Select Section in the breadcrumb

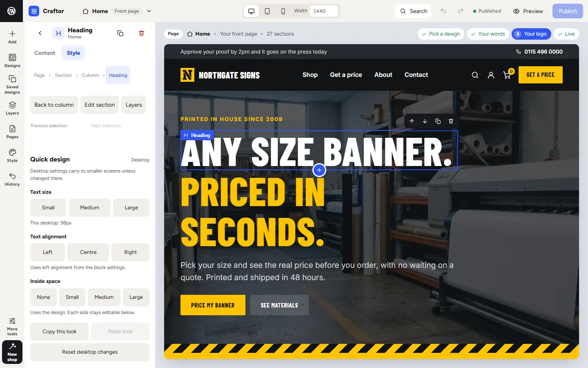[x=63, y=75]
